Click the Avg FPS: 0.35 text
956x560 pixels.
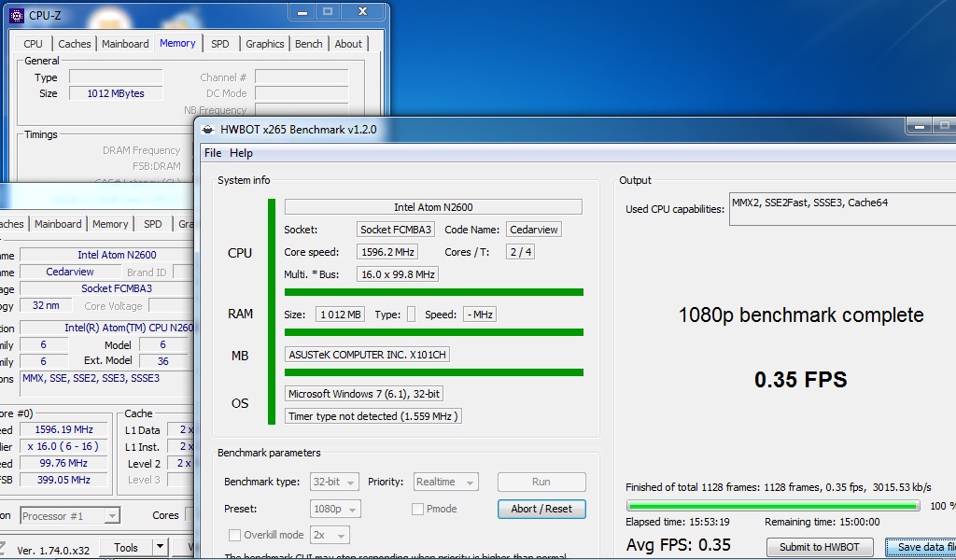678,544
